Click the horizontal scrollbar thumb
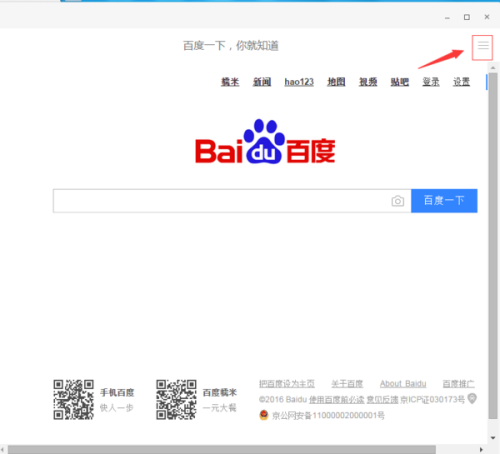The image size is (500, 454). [x=222, y=450]
